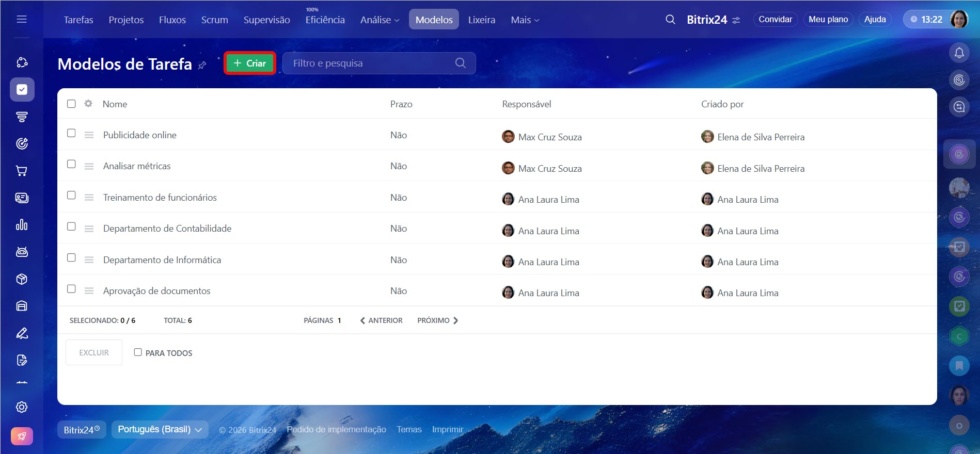This screenshot has height=454, width=980.
Task: Click the hamburger menu icon
Action: [22, 20]
